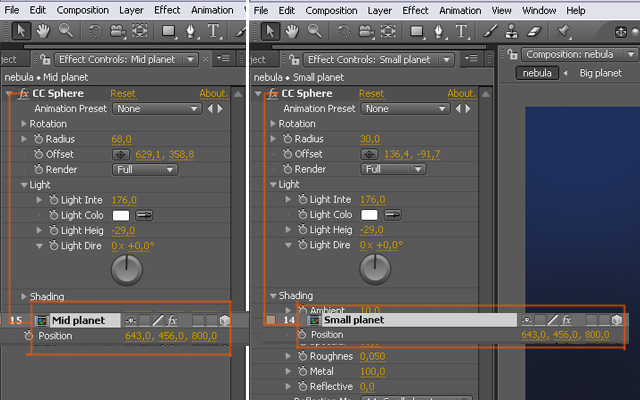
Task: Select the Zoom tool in the right window
Action: coord(315,31)
